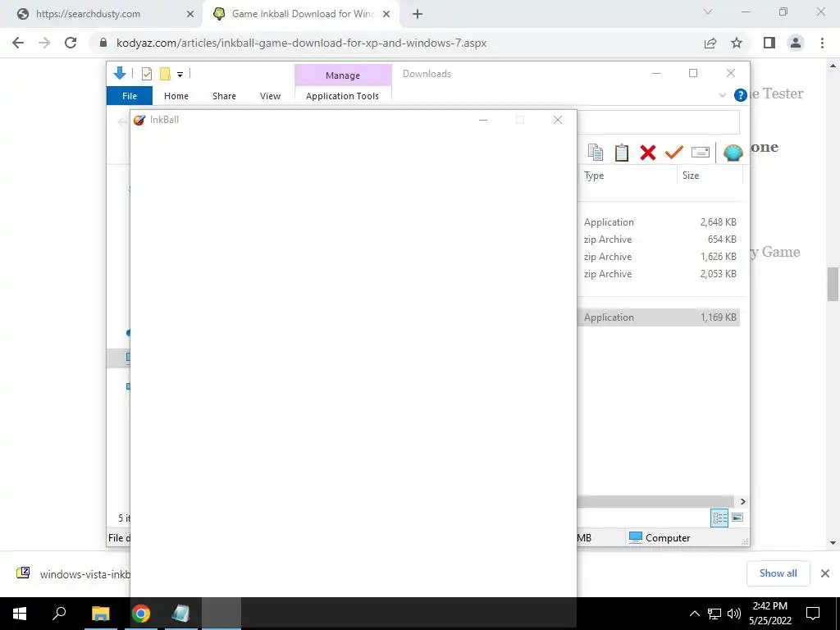Close the Game Inkball Download tab
The height and width of the screenshot is (630, 840).
pyautogui.click(x=386, y=14)
